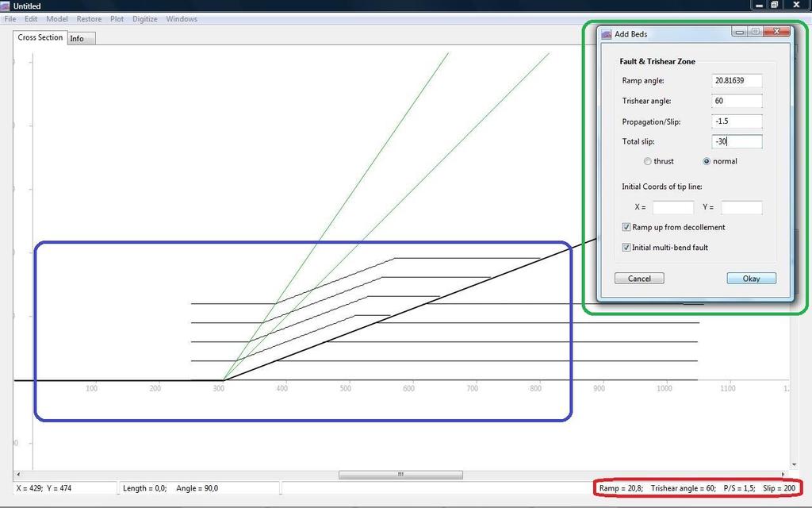Click the Length = 0,0 status text

pyautogui.click(x=144, y=488)
